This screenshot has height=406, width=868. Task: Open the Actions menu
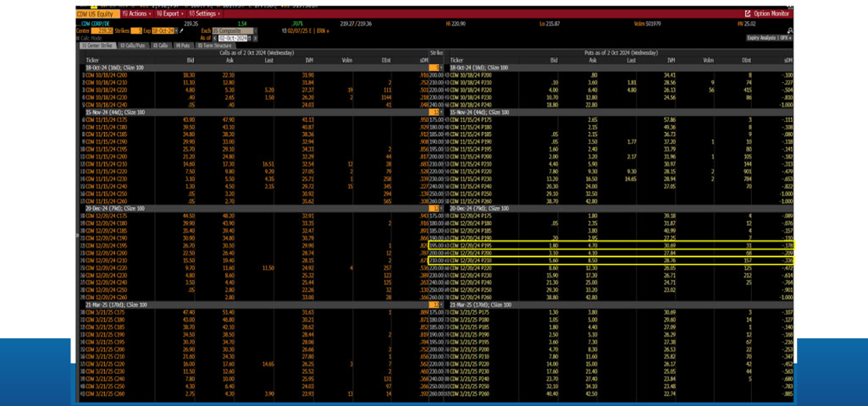(137, 14)
